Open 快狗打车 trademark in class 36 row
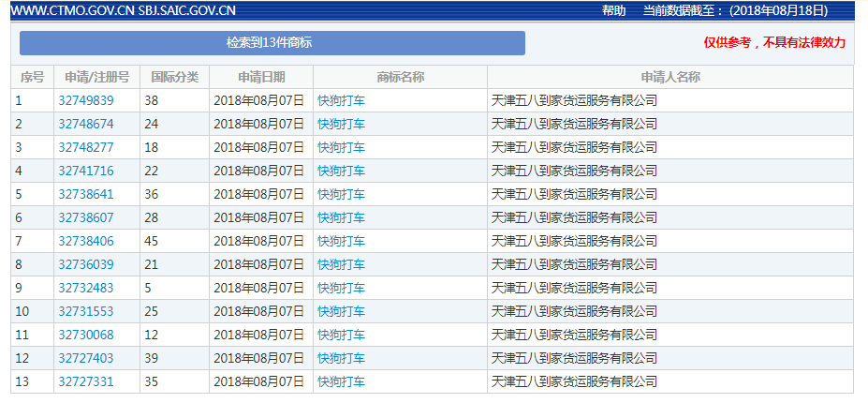The width and height of the screenshot is (868, 403). pos(342,195)
